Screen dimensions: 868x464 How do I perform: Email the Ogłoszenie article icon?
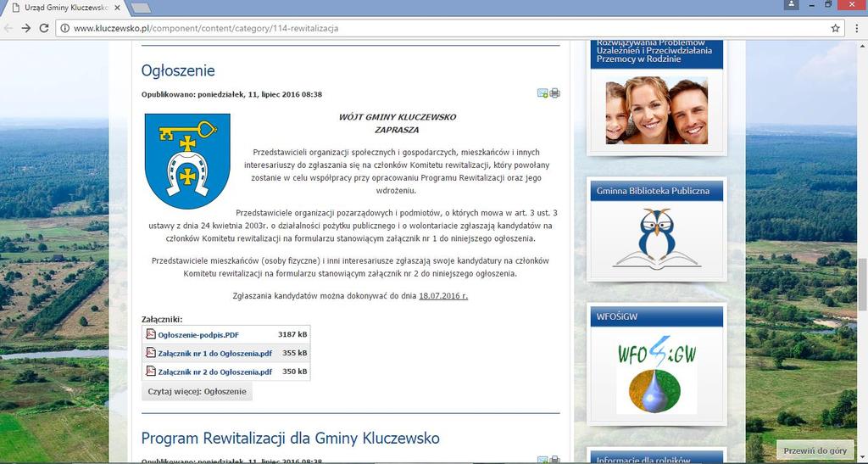click(542, 93)
